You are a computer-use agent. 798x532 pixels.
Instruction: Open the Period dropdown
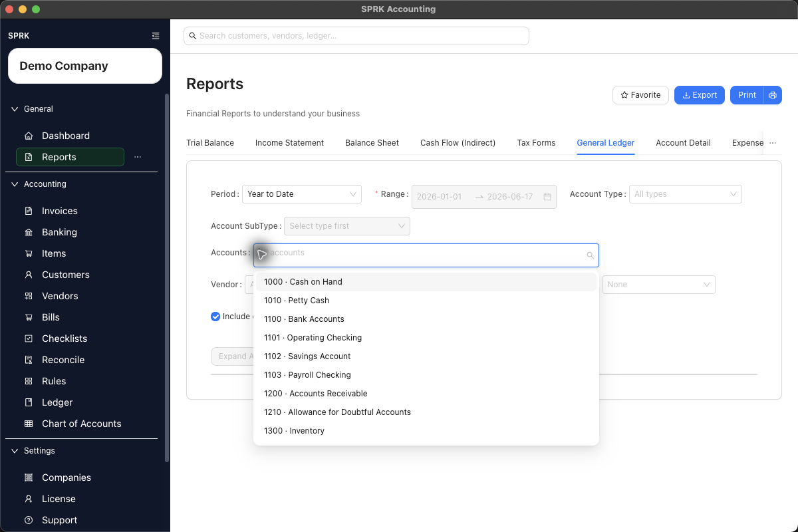[x=302, y=194]
